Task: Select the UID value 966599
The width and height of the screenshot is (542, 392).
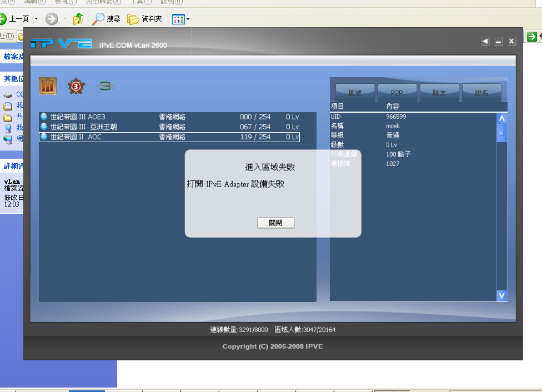Action: click(396, 117)
